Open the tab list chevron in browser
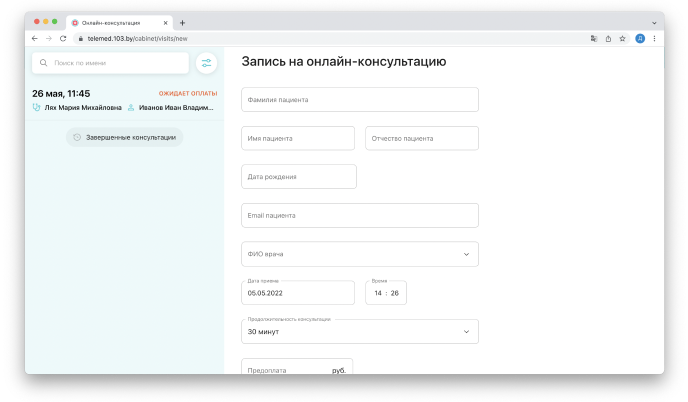 654,22
